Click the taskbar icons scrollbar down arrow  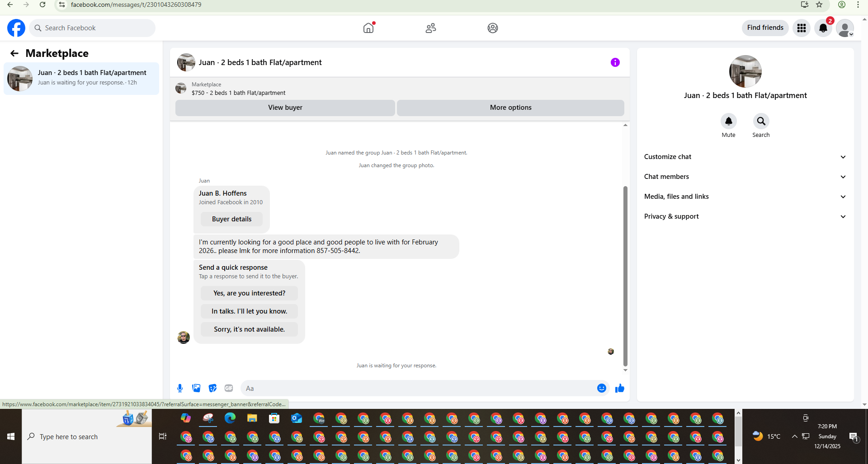pos(738,460)
